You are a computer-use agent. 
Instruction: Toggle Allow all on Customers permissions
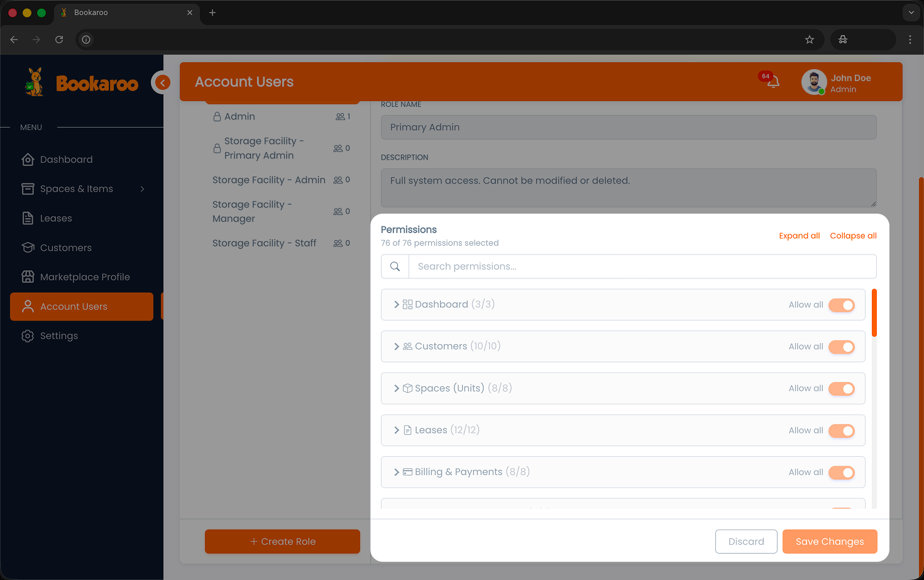coord(841,346)
